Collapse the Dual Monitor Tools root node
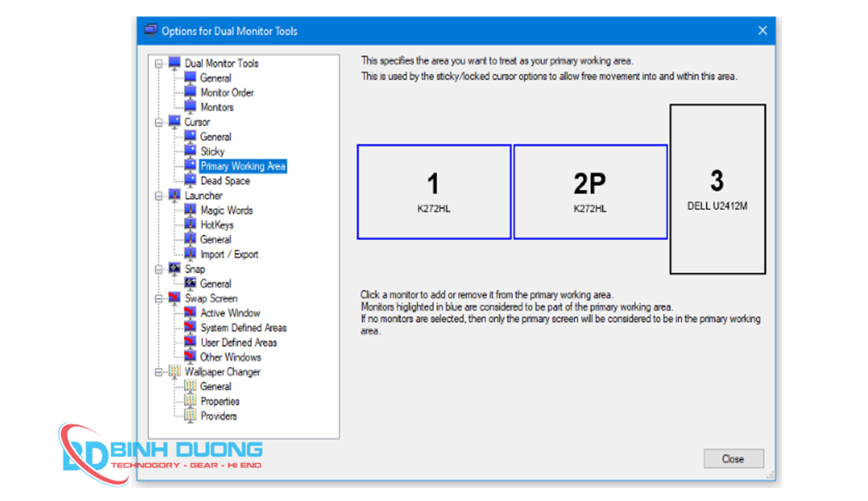 tap(159, 64)
